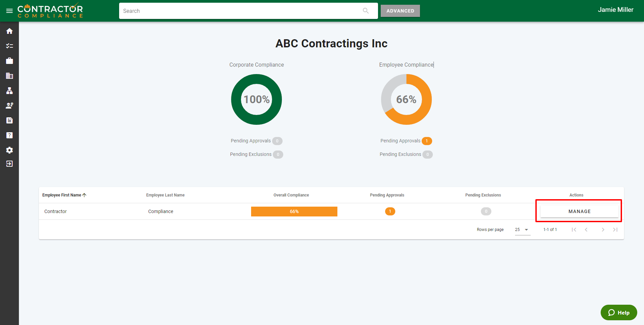Expand the Rows per page dropdown

pyautogui.click(x=522, y=230)
